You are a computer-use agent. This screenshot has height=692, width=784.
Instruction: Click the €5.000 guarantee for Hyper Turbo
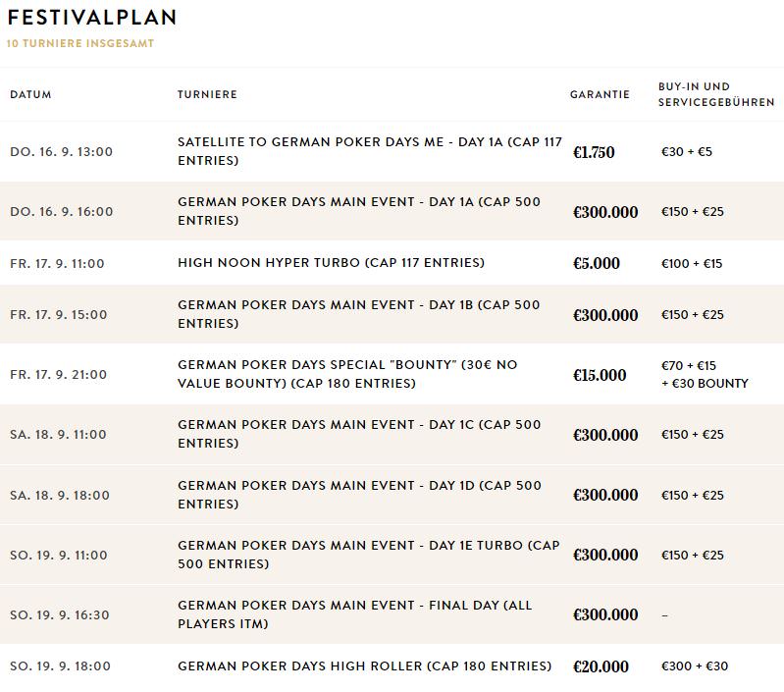[x=597, y=263]
